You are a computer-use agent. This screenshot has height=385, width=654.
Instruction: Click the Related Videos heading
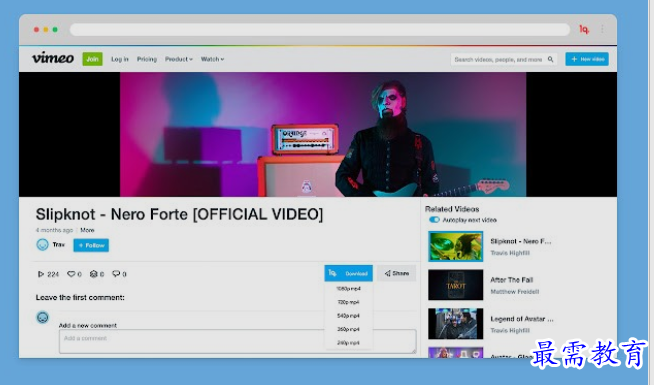[452, 209]
